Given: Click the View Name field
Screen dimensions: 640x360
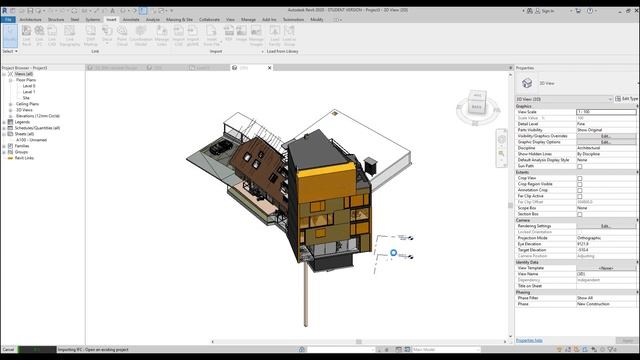Looking at the screenshot, I should click(606, 274).
